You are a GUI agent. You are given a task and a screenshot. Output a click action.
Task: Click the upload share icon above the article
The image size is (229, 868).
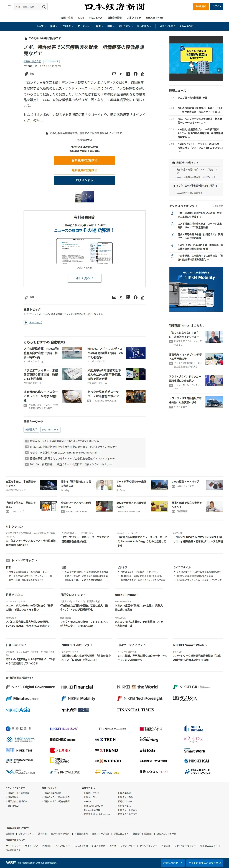pos(143,74)
